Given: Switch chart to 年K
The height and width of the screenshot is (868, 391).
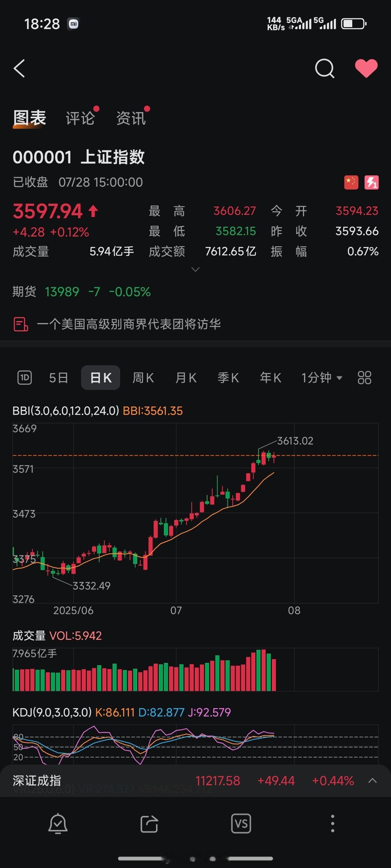Looking at the screenshot, I should [x=270, y=378].
